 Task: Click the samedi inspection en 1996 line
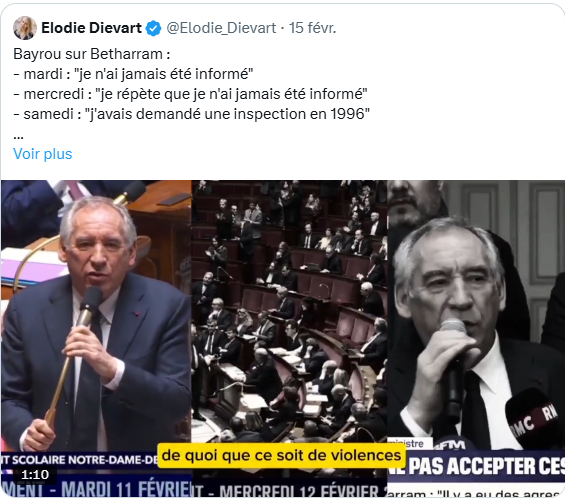point(191,114)
